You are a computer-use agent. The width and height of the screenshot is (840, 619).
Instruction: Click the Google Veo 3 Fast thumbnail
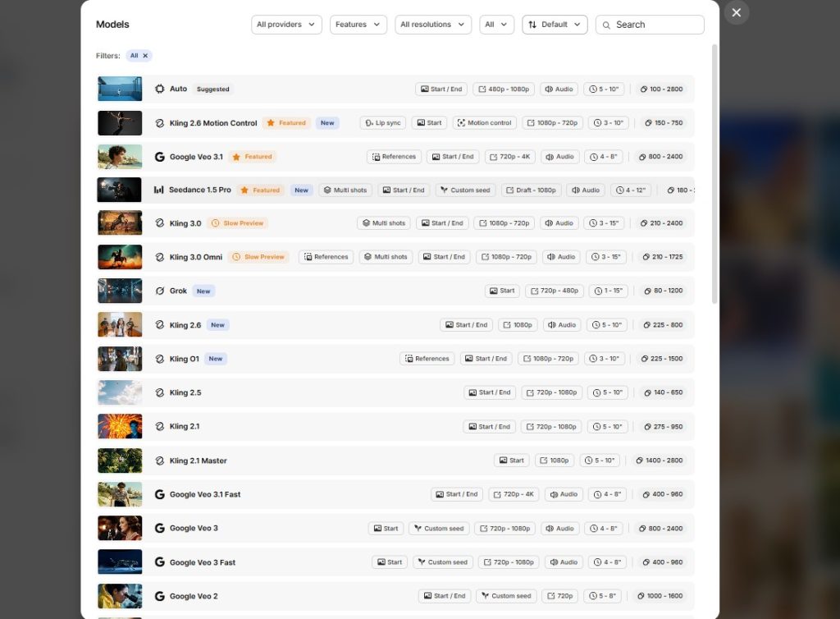coord(120,562)
